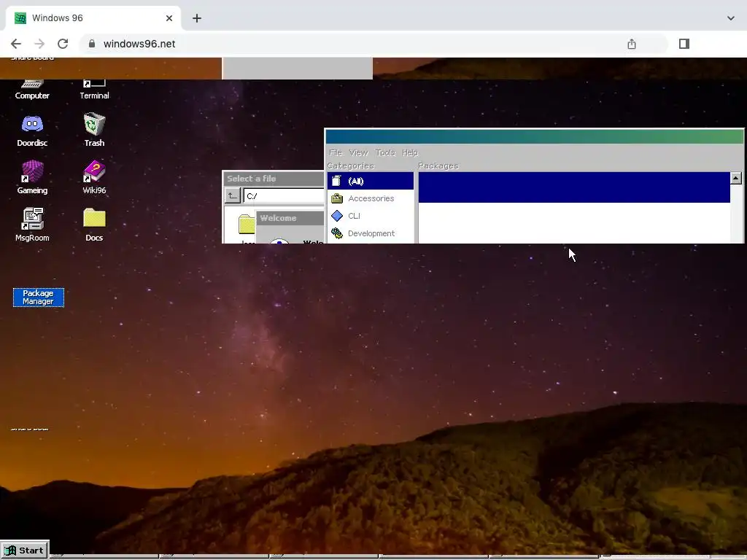Screen dimensions: 747x560
Task: Open the Wiki96 book icon
Action: point(94,177)
